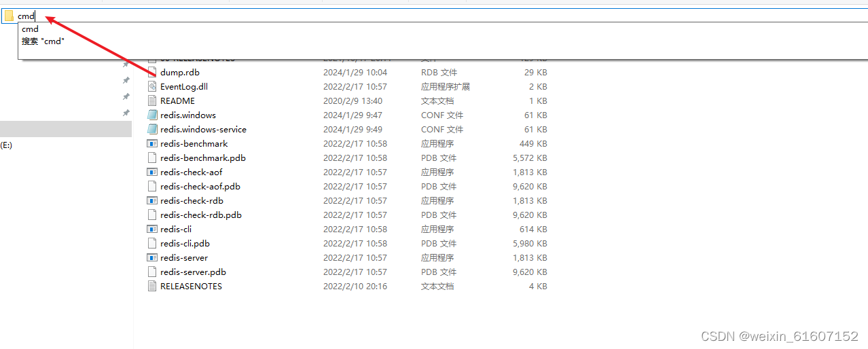This screenshot has height=349, width=868.
Task: Click the redis-server application icon
Action: pos(152,257)
